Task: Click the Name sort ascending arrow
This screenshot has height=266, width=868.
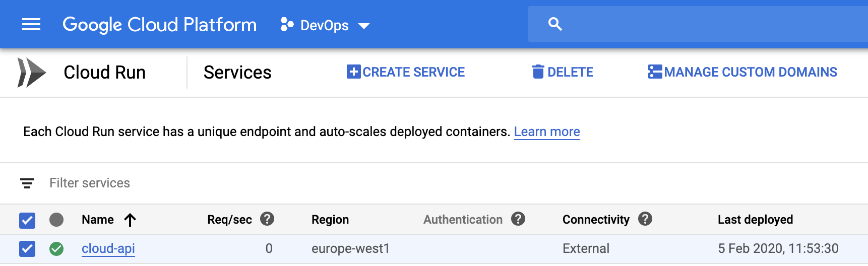Action: (130, 220)
